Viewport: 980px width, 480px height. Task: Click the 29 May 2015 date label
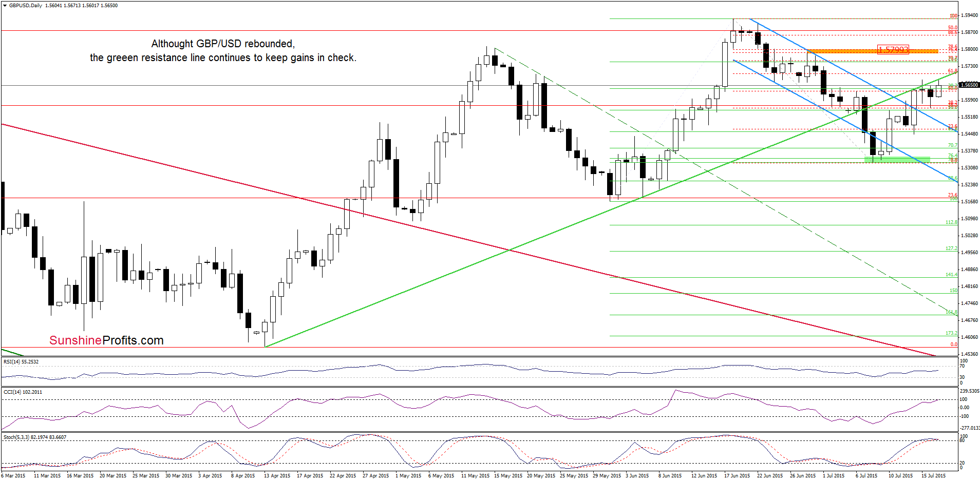(x=607, y=476)
